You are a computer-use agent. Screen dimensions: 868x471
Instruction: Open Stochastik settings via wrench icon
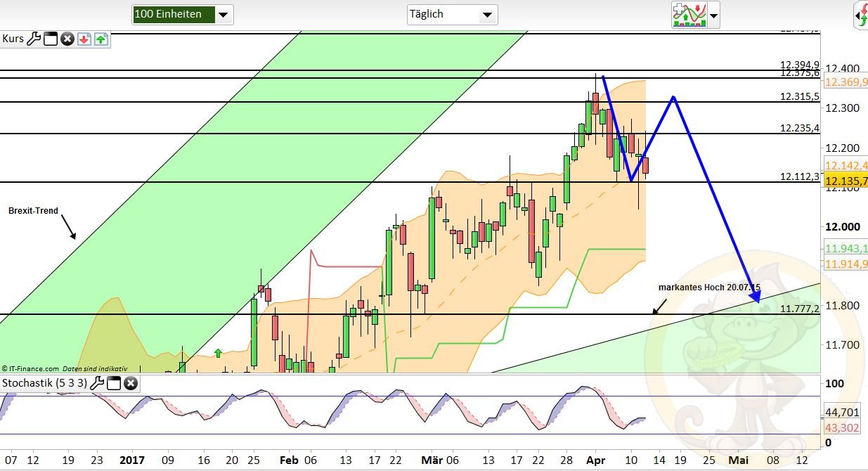click(x=98, y=383)
